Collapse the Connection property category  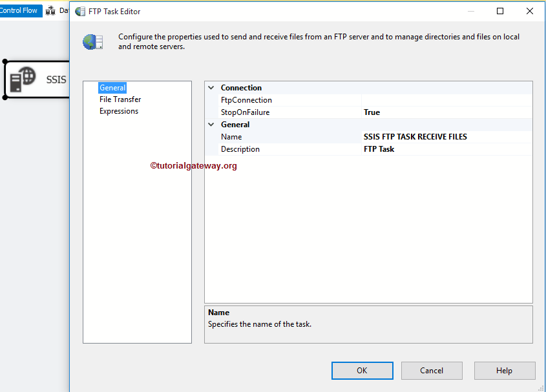[210, 87]
